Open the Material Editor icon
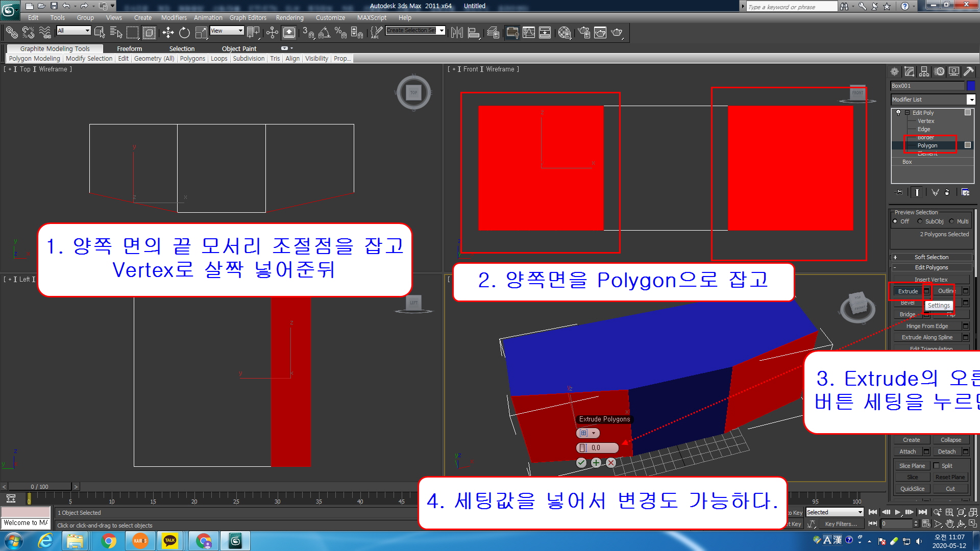Image resolution: width=980 pixels, height=551 pixels. [564, 33]
